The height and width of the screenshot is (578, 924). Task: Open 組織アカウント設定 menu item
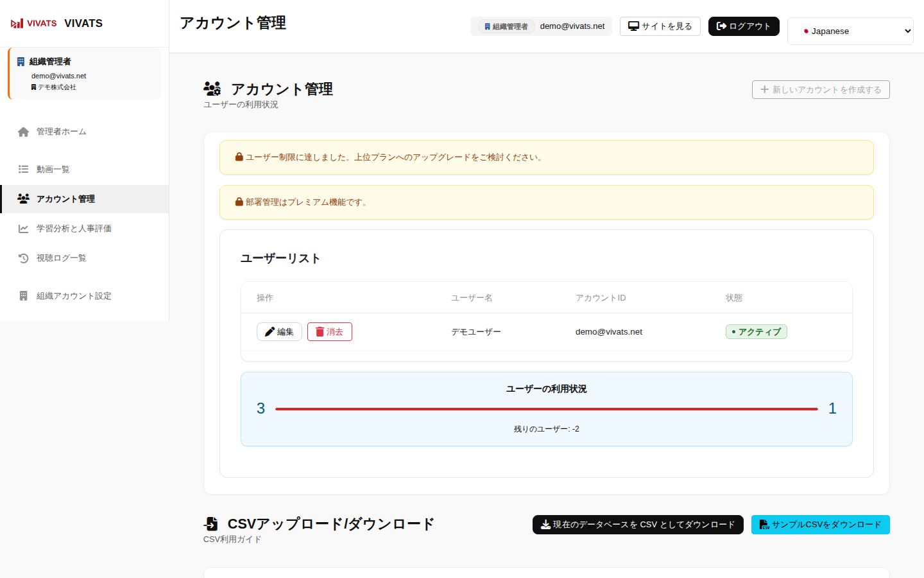pyautogui.click(x=85, y=296)
